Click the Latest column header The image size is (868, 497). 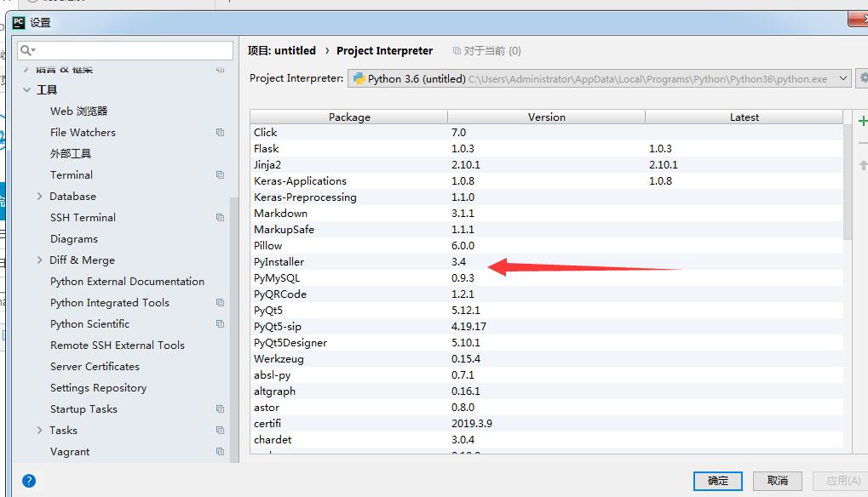point(744,117)
